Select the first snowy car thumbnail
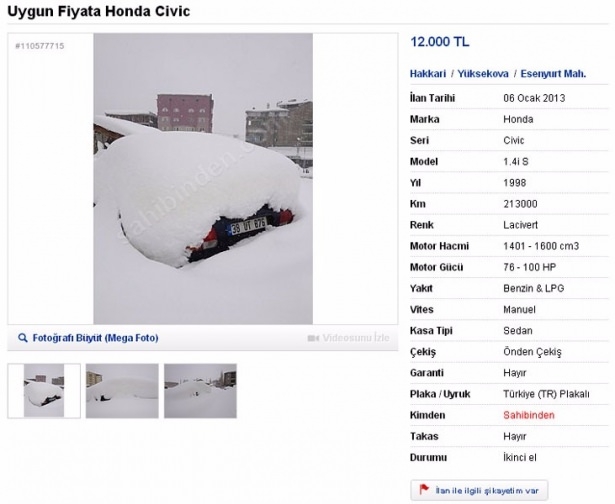 click(x=44, y=391)
